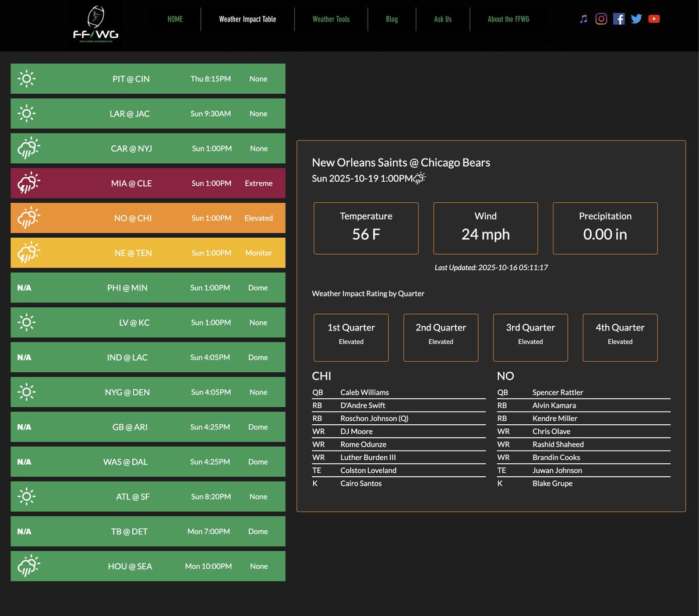Click Juwan Johnson in NO roster

[557, 470]
